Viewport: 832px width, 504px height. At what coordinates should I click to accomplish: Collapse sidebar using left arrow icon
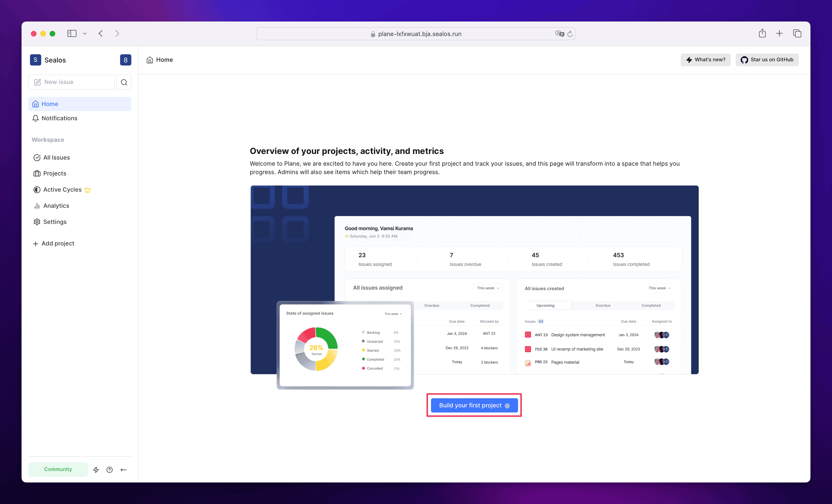pos(124,470)
